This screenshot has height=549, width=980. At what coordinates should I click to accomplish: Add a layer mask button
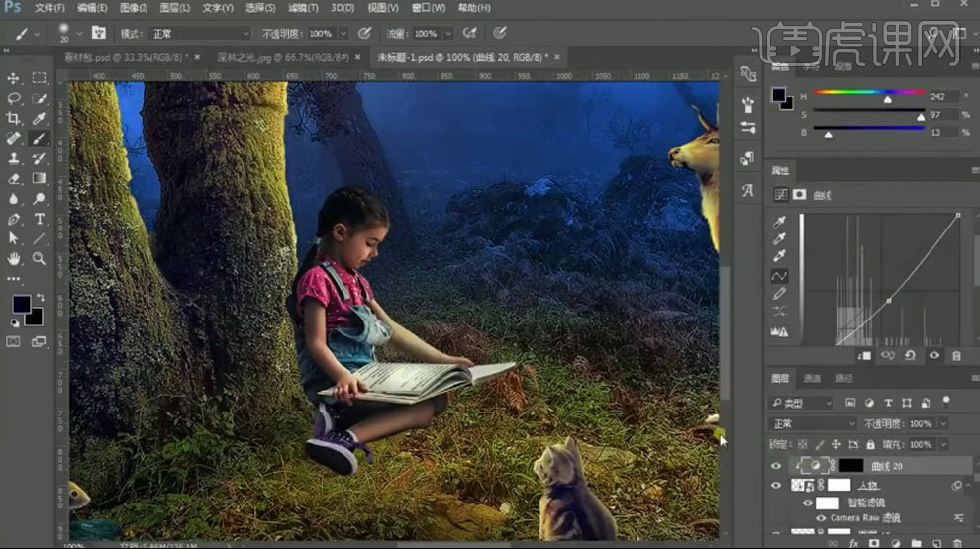(x=874, y=543)
